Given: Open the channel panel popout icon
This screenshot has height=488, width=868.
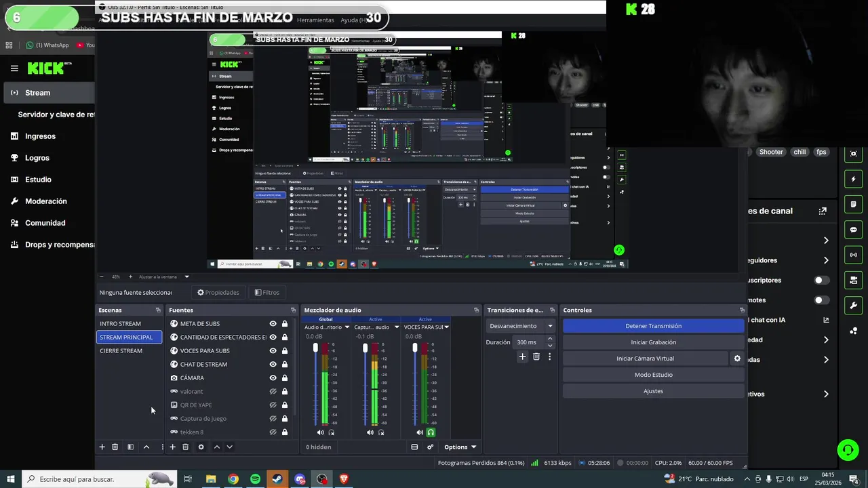Looking at the screenshot, I should [823, 211].
